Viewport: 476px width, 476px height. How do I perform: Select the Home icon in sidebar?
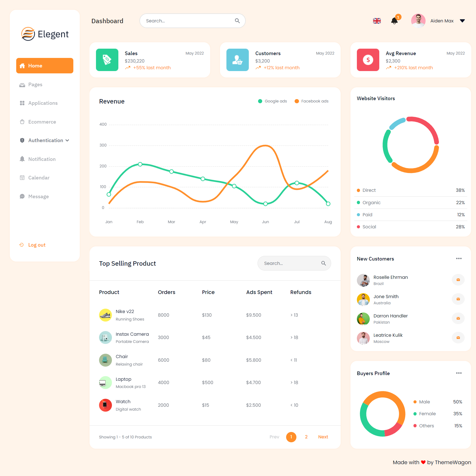[x=22, y=66]
